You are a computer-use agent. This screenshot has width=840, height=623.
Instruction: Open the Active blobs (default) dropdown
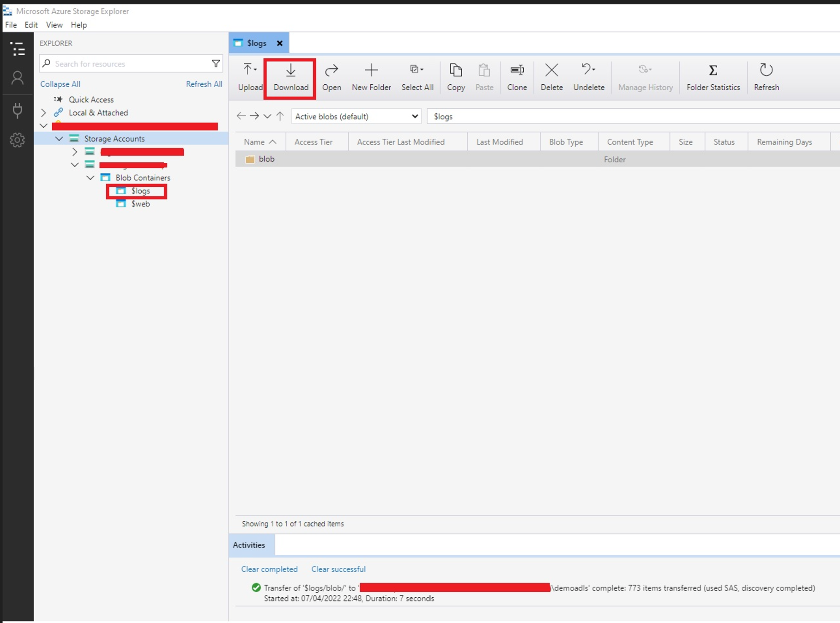click(356, 116)
